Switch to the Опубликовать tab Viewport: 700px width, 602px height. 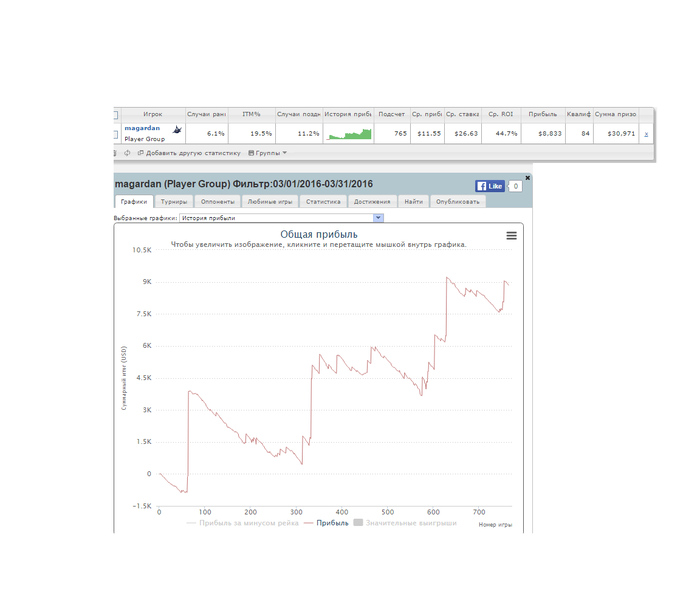point(458,201)
